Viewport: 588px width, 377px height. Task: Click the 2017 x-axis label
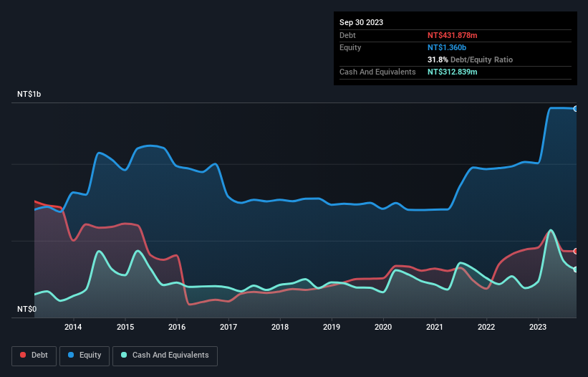point(228,327)
